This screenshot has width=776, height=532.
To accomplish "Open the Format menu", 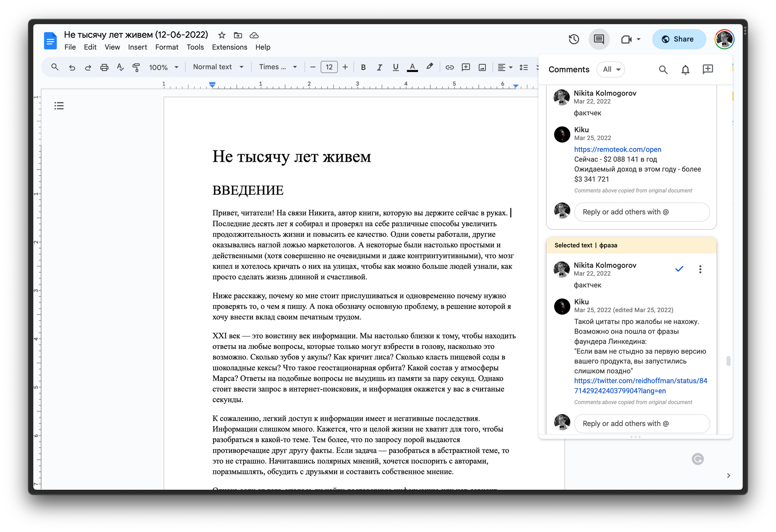I will pos(167,47).
